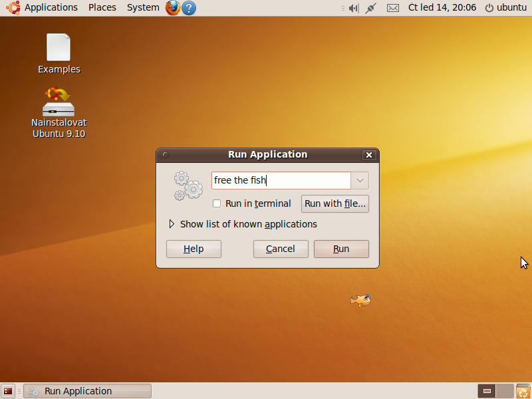Switch to the first workspace
Screen dimensions: 532x399
coord(487,391)
